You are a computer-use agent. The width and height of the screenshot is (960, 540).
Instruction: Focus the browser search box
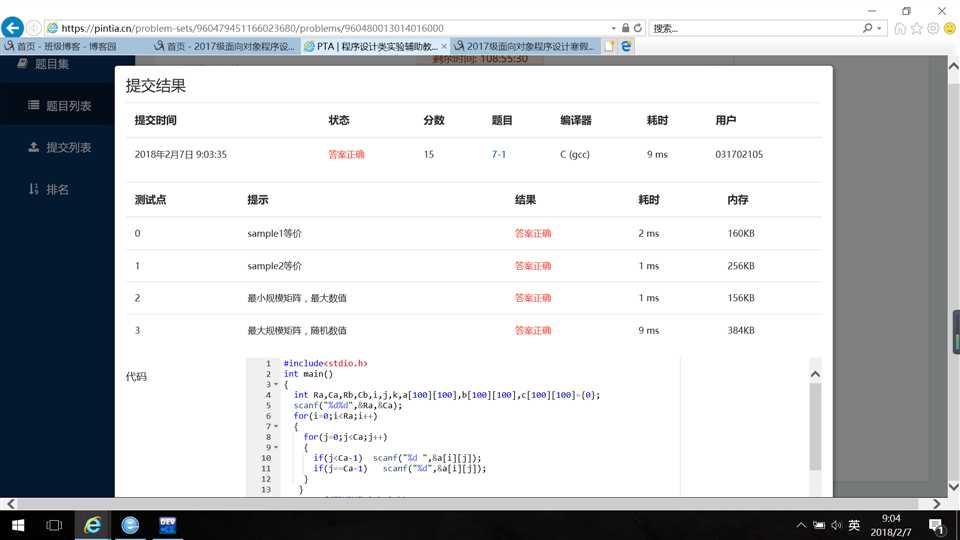coord(754,28)
